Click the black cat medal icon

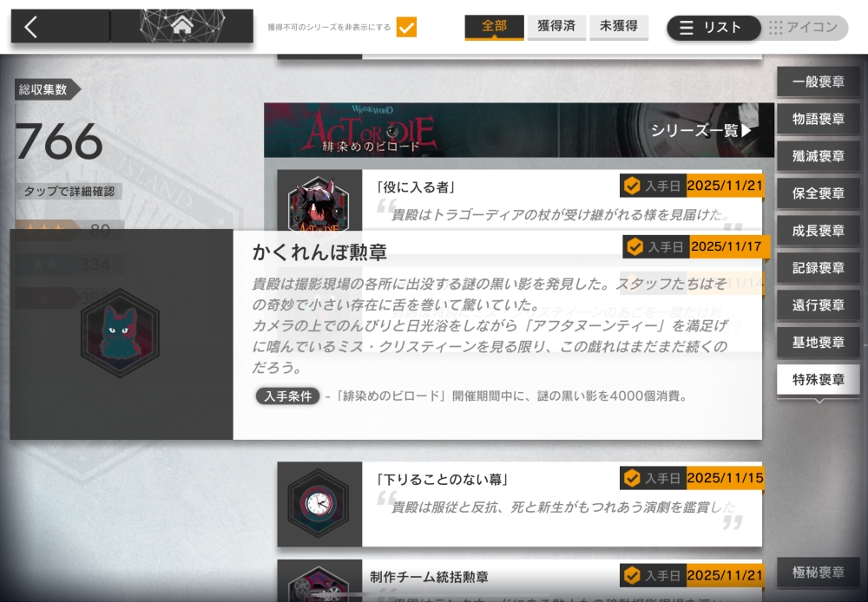121,334
